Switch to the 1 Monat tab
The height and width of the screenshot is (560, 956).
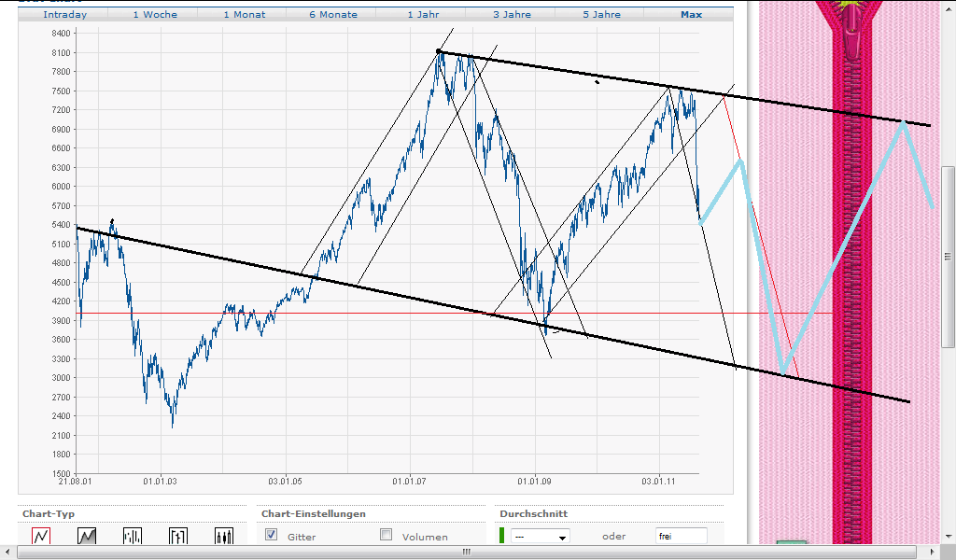[245, 15]
